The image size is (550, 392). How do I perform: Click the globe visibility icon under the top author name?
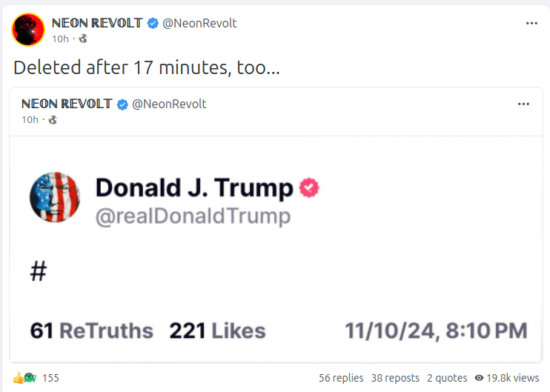83,39
